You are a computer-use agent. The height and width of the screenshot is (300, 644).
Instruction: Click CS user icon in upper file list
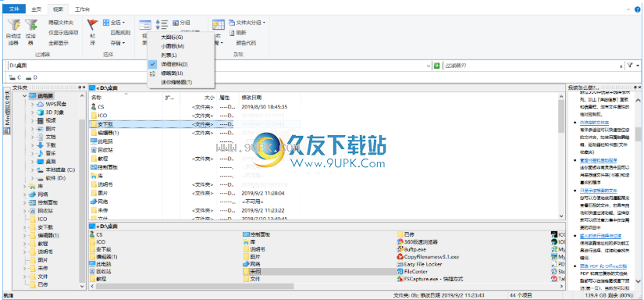point(94,107)
